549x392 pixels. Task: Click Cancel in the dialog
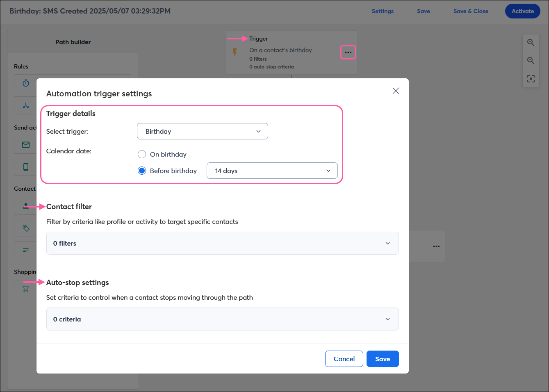point(344,359)
